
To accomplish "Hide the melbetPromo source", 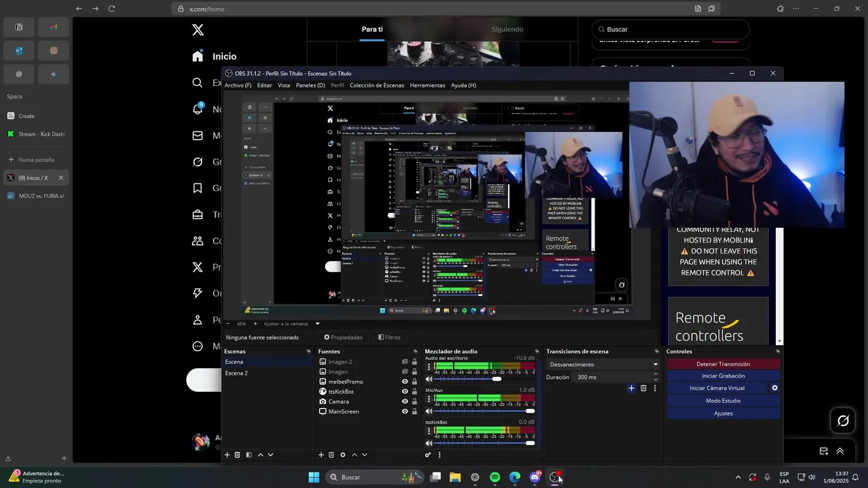I will click(405, 382).
